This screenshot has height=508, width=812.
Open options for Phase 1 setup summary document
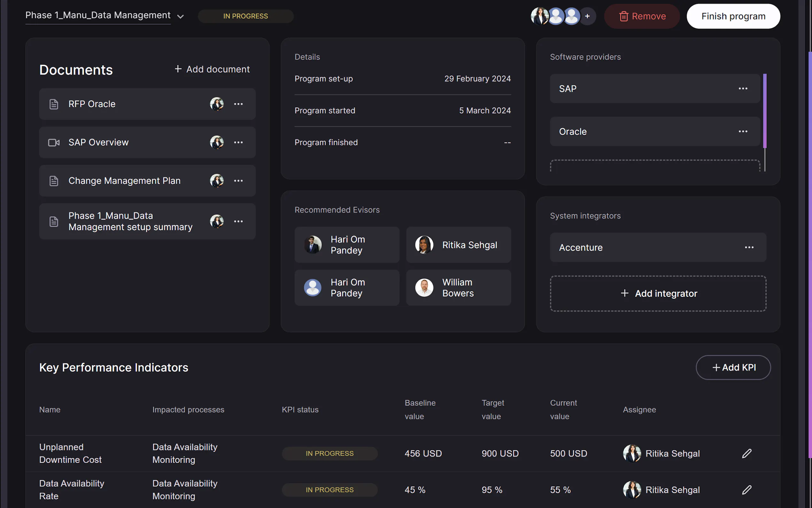point(238,221)
